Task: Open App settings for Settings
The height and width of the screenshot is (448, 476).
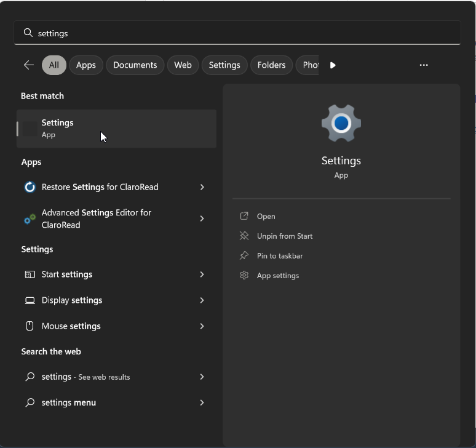Action: [278, 276]
